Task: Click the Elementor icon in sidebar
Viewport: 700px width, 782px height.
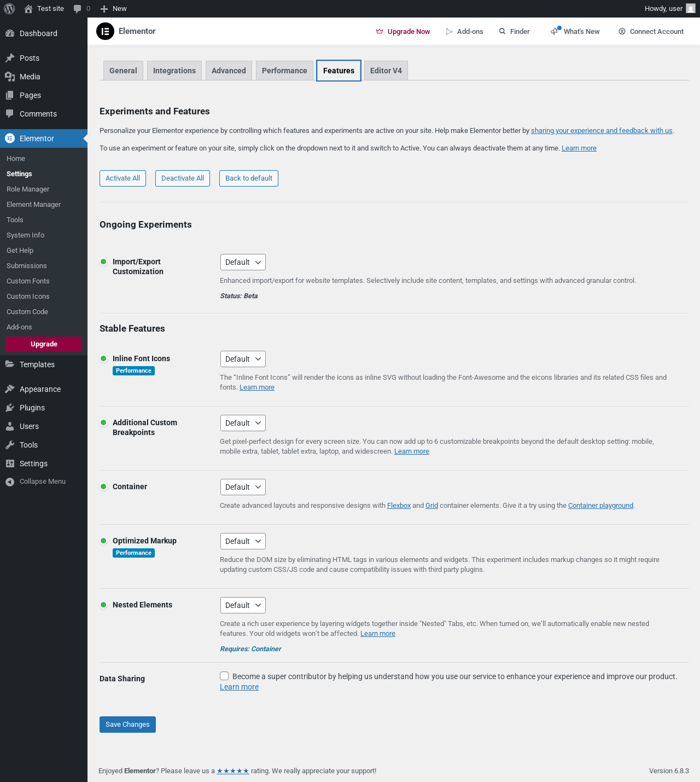Action: tap(10, 138)
